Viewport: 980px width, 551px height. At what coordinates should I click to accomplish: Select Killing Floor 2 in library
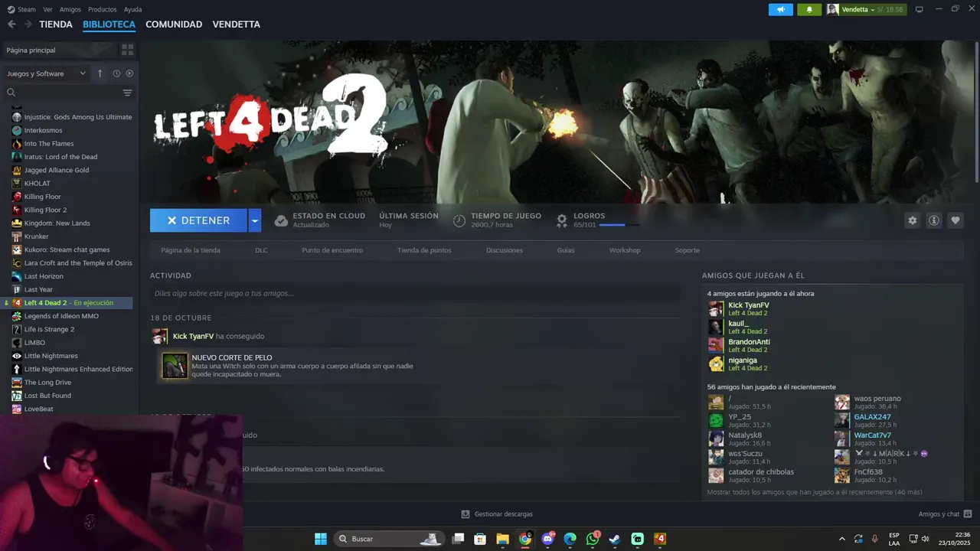click(45, 210)
